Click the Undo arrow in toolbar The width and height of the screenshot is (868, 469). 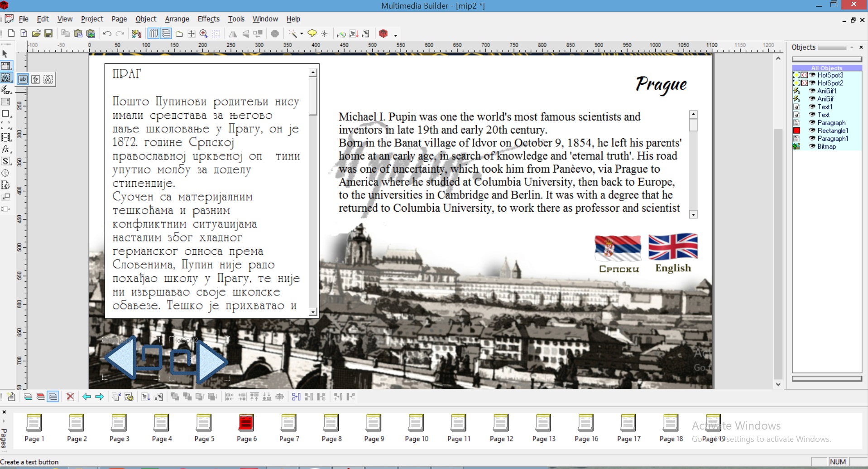[x=107, y=34]
